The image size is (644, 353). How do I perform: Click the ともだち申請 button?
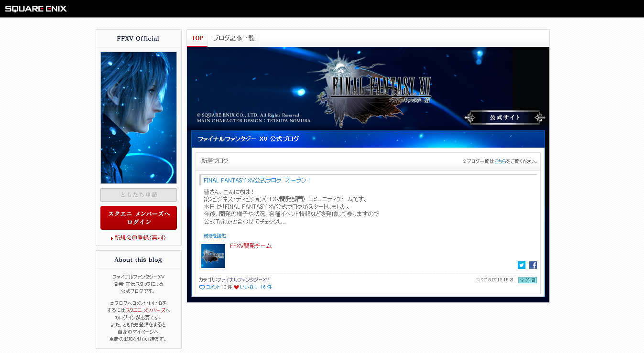139,195
